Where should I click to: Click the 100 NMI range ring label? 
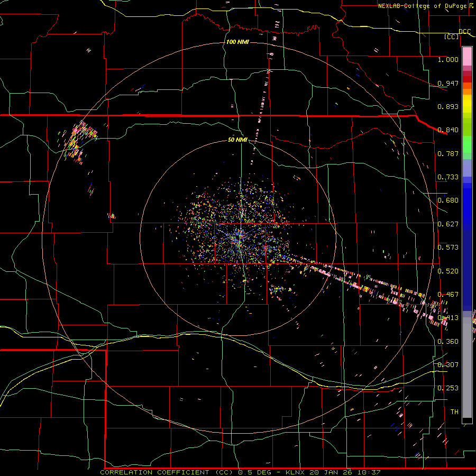pyautogui.click(x=237, y=42)
